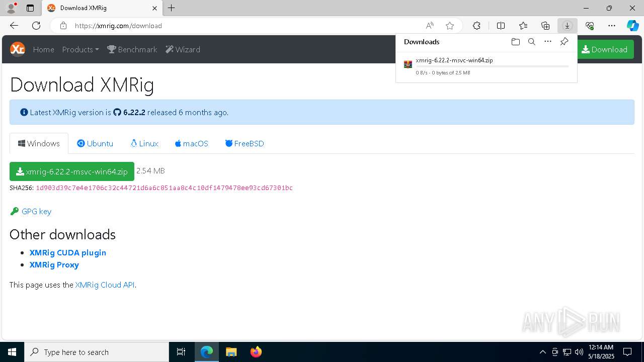The height and width of the screenshot is (362, 644).
Task: Pin the Downloads panel
Action: 564,42
